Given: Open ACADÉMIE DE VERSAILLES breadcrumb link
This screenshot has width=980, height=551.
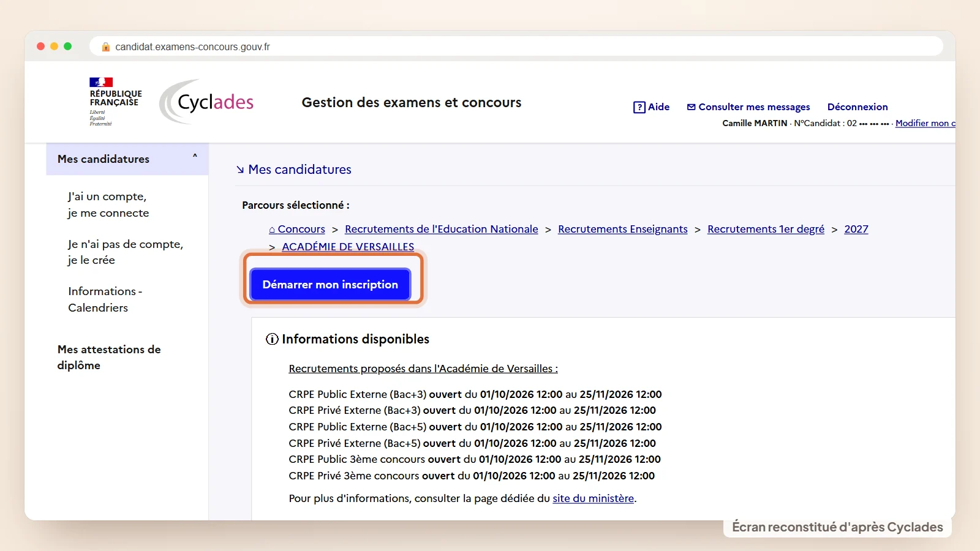Looking at the screenshot, I should pyautogui.click(x=348, y=247).
